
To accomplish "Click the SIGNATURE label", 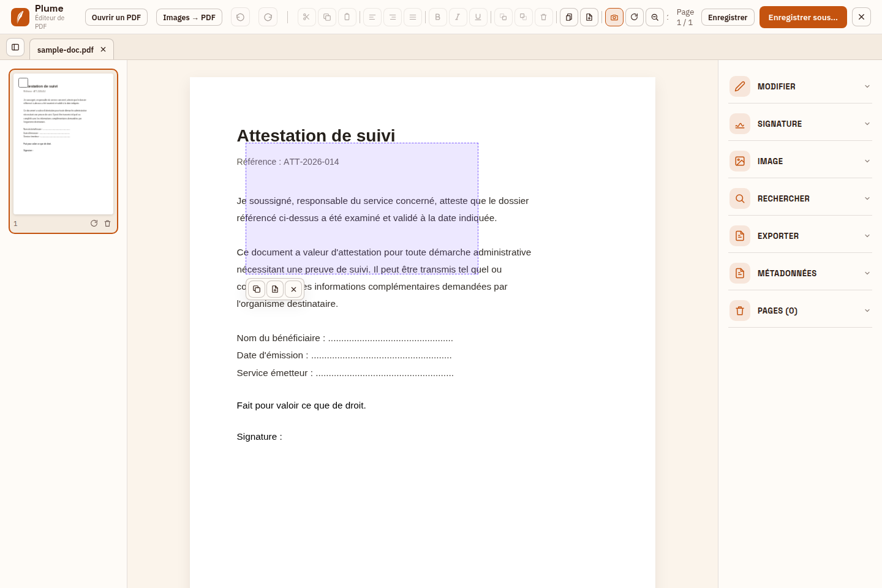I will [780, 124].
